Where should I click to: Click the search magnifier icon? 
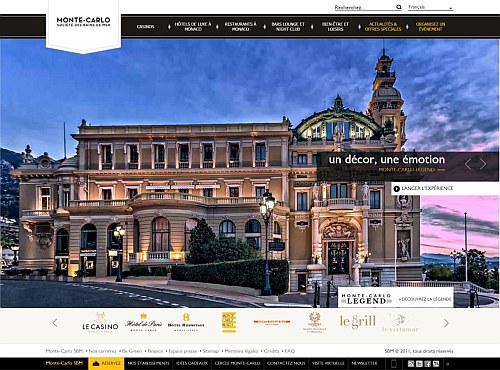399,7
